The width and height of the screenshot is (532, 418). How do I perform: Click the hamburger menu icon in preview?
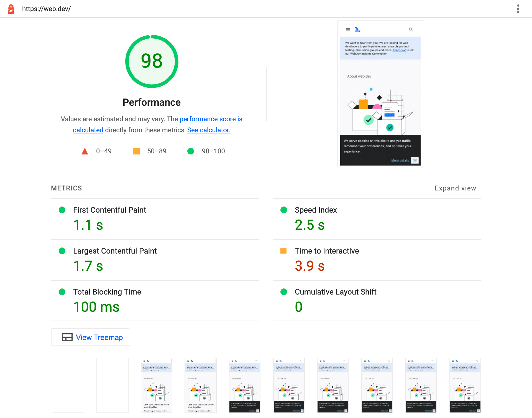(348, 30)
